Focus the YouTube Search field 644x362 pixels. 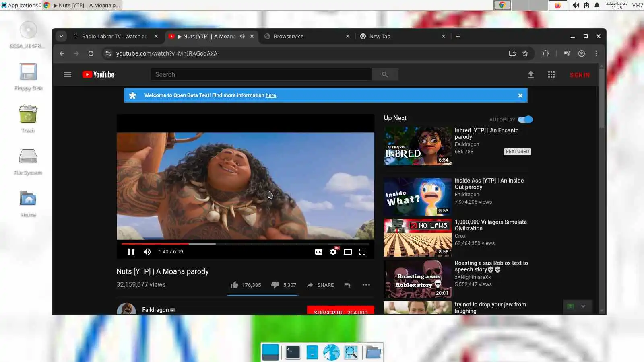(261, 74)
